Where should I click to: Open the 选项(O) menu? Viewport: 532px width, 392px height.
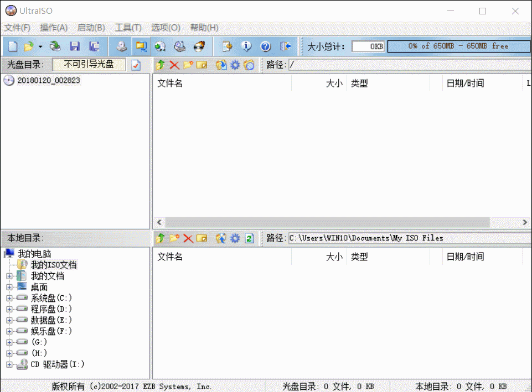[x=166, y=28]
